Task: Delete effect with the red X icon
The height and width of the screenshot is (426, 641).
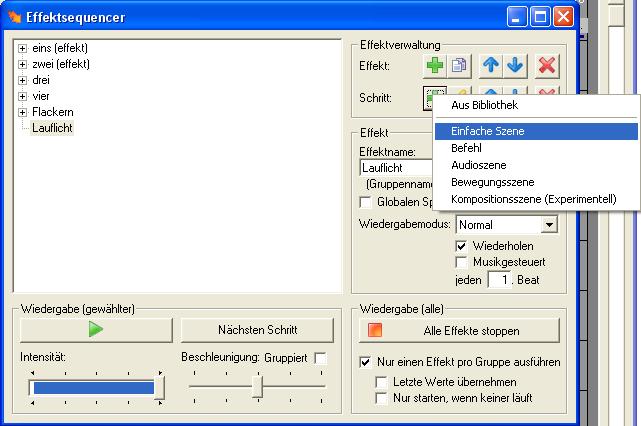Action: coord(545,66)
